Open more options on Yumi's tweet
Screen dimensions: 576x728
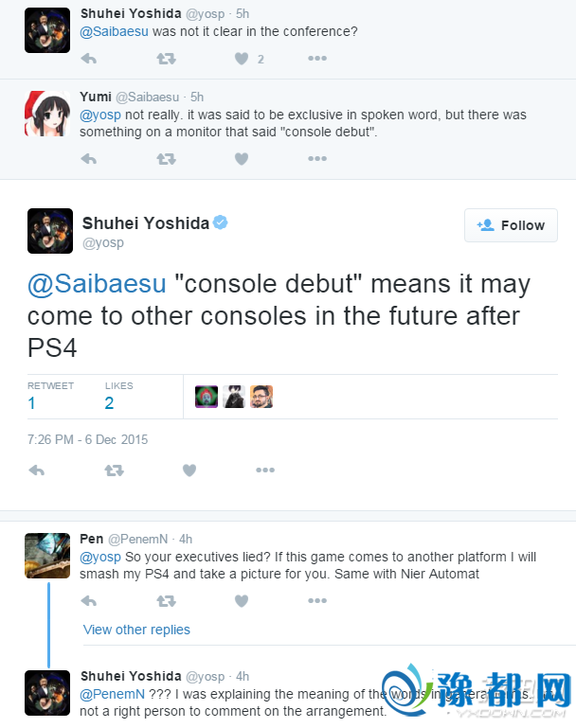[317, 158]
